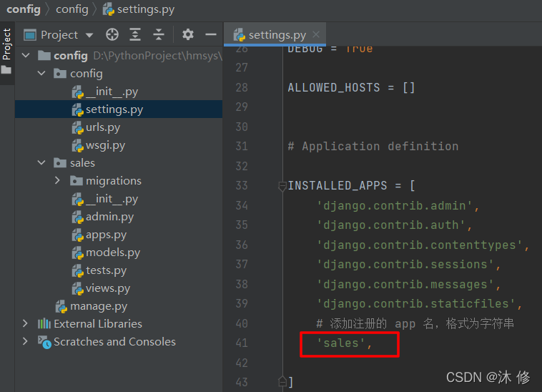
Task: Click second config breadcrumb in navigation bar
Action: click(72, 9)
